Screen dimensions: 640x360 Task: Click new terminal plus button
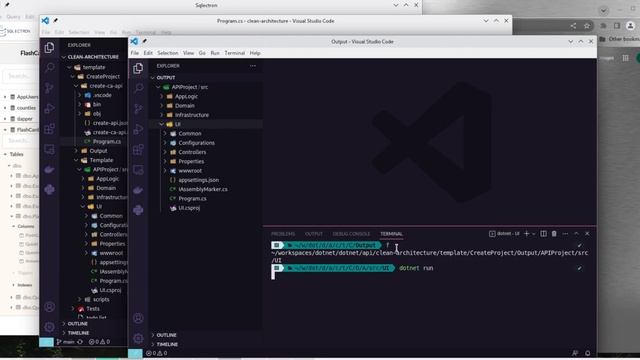point(527,233)
